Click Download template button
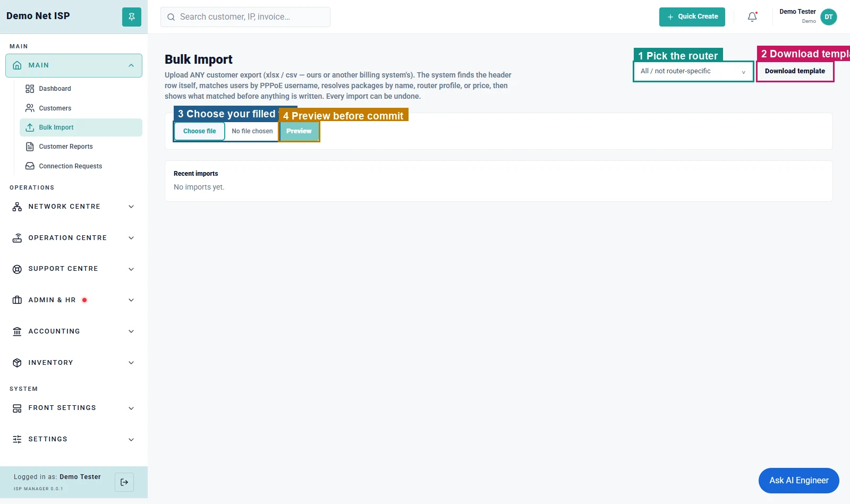This screenshot has height=504, width=850. tap(795, 71)
